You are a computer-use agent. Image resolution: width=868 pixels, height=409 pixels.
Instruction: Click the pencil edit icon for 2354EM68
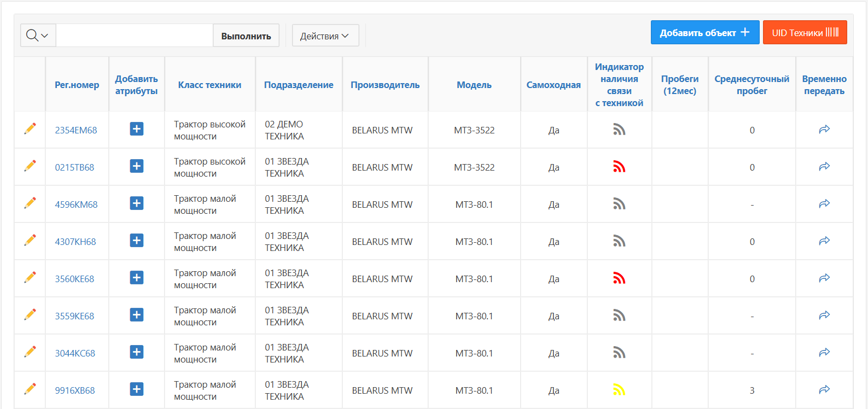pos(30,128)
